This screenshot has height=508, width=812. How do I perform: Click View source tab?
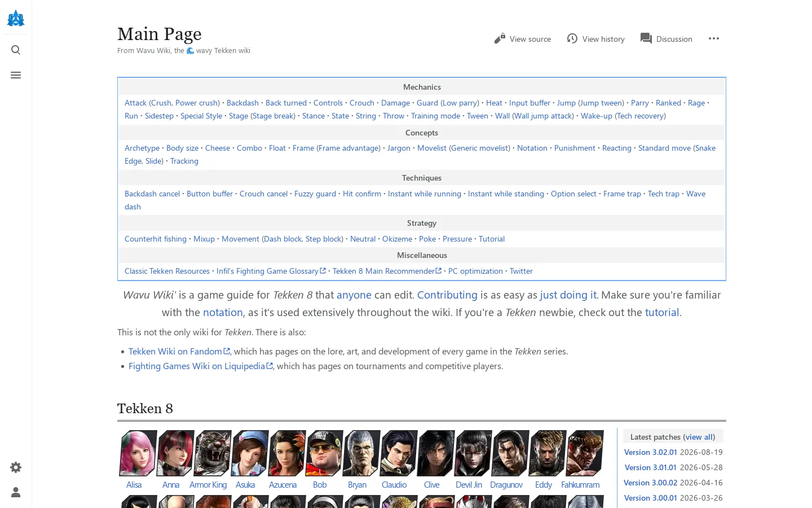[x=523, y=39]
